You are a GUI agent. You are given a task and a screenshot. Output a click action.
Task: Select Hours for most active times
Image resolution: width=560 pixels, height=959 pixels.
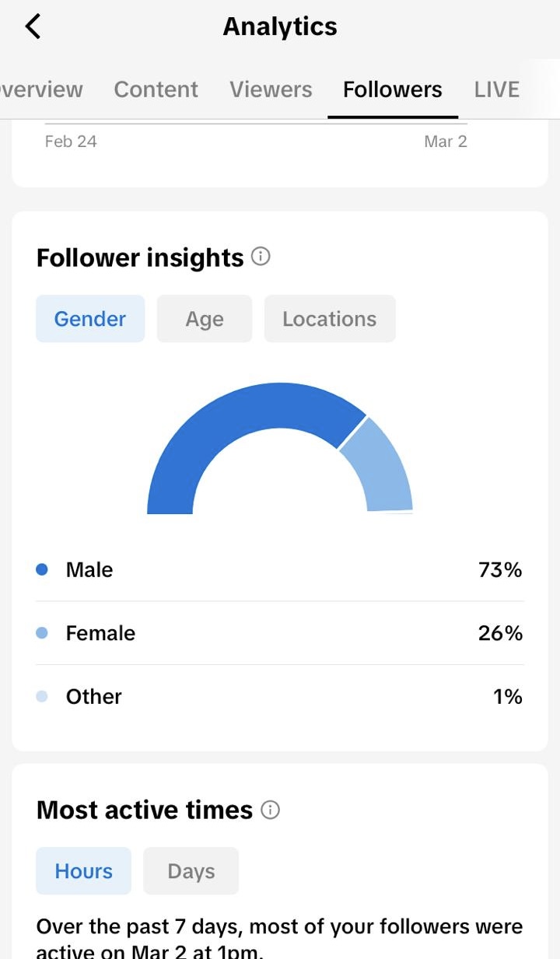(x=83, y=871)
